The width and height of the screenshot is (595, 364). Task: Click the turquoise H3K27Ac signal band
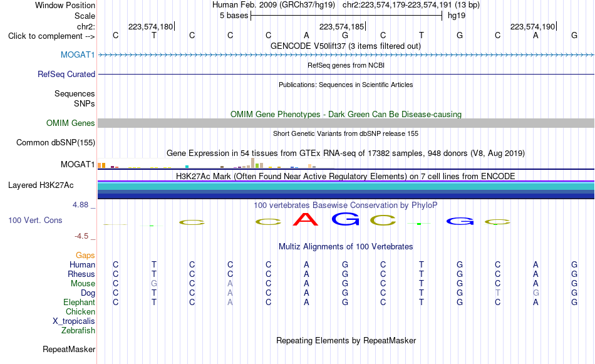346,186
